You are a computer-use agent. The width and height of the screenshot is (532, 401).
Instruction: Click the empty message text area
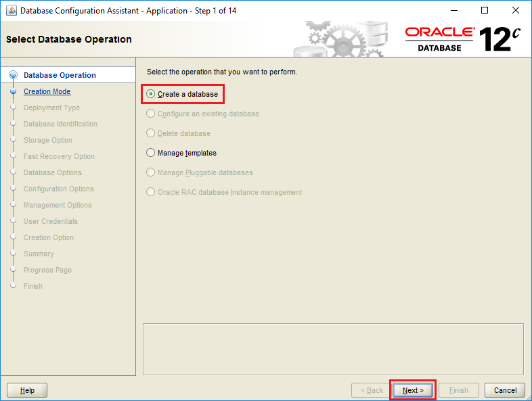[333, 349]
